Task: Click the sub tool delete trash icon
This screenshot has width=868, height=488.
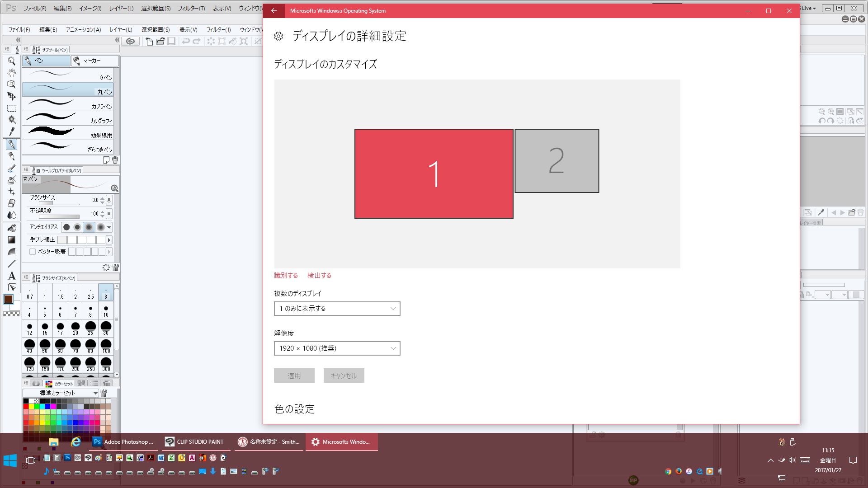Action: pos(115,160)
